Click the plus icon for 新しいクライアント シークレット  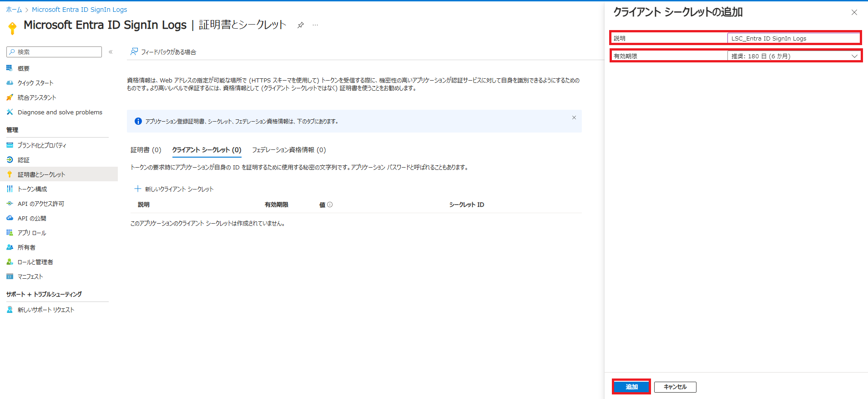[x=138, y=189]
